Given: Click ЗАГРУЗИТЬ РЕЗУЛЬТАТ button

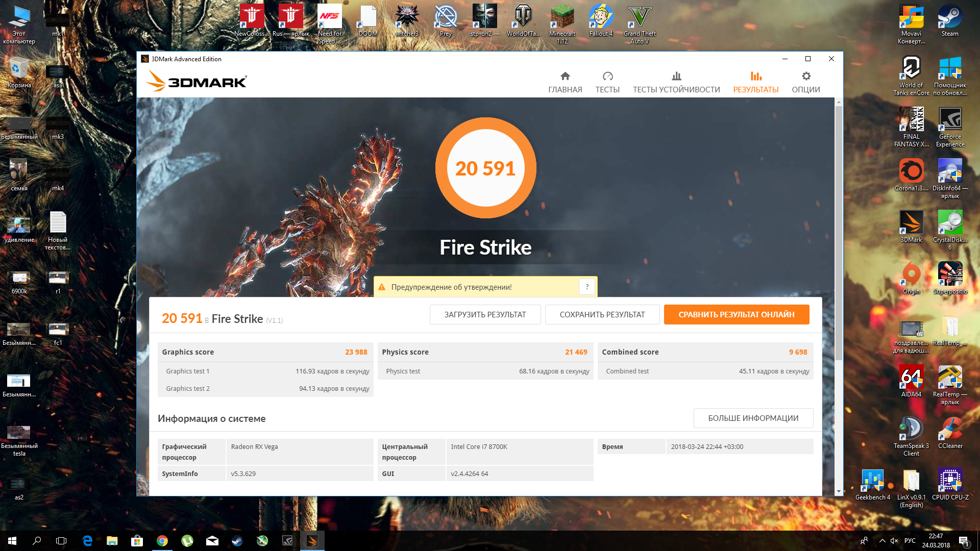Looking at the screenshot, I should click(x=485, y=314).
